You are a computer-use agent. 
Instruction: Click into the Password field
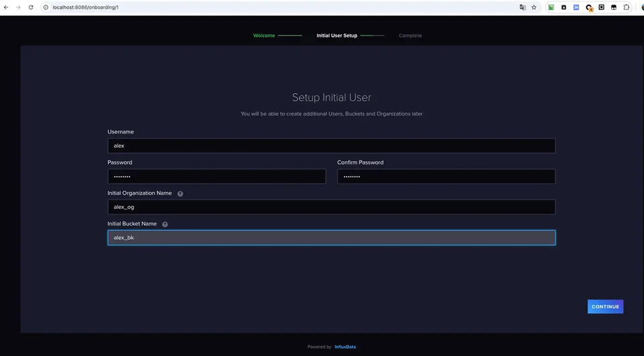[217, 177]
